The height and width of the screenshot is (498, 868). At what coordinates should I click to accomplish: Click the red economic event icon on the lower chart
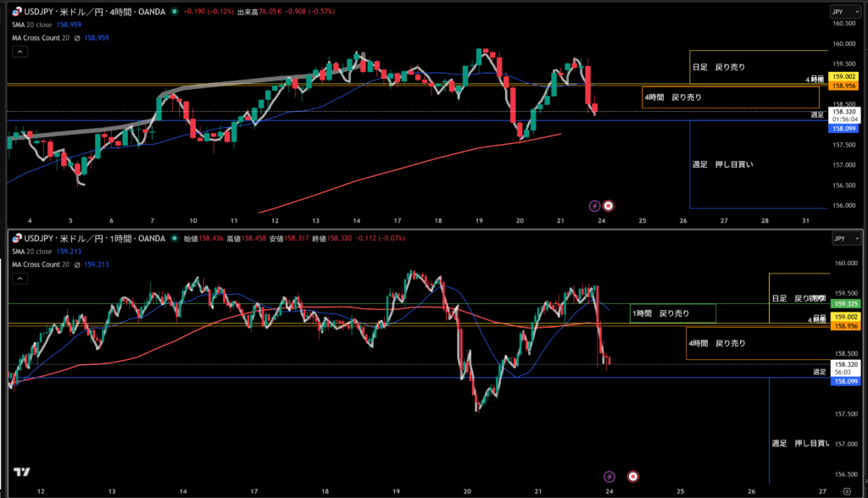pos(633,478)
